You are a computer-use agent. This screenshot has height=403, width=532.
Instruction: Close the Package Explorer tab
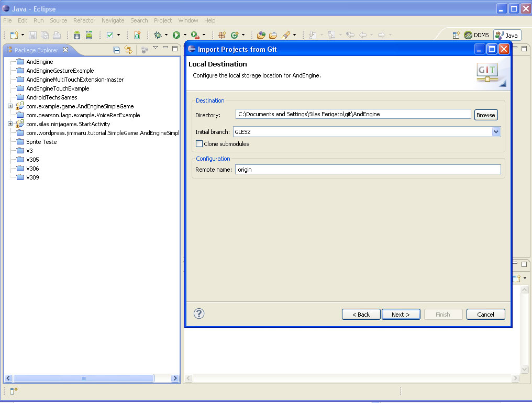tap(65, 50)
